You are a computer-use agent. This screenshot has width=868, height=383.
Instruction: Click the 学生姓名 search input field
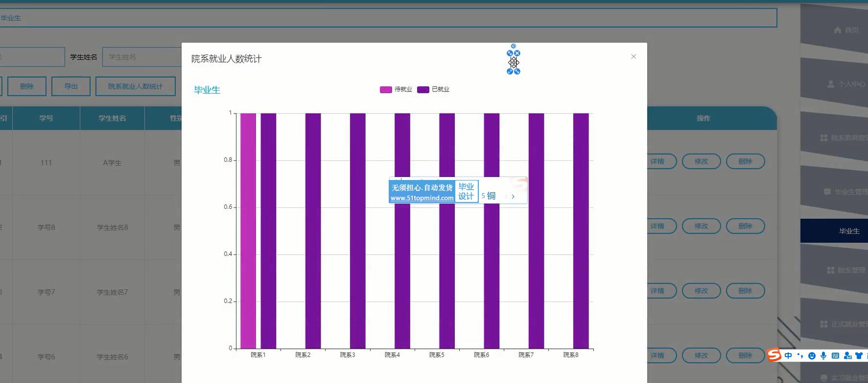pos(142,57)
